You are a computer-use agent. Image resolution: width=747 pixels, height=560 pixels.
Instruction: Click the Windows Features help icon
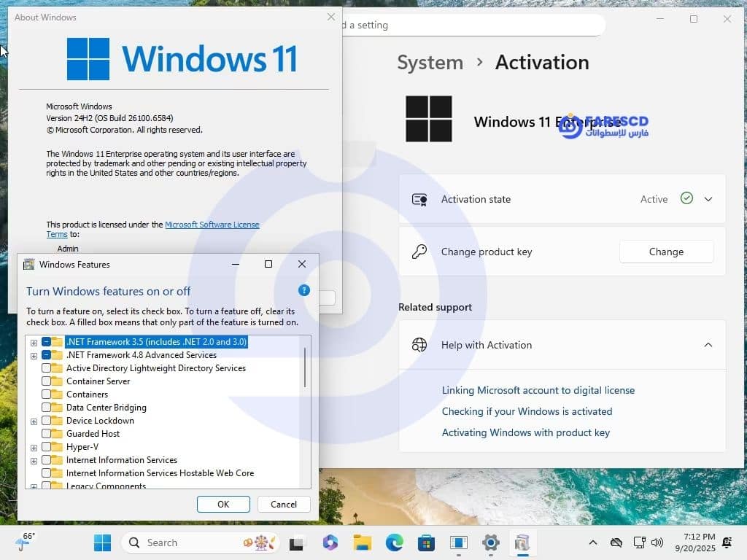coord(304,290)
